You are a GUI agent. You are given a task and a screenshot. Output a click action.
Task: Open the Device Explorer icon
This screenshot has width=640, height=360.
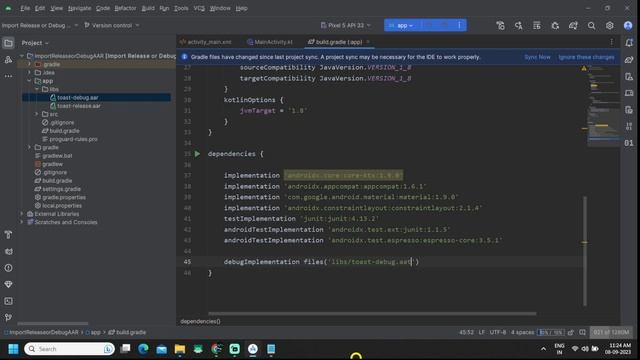629,110
